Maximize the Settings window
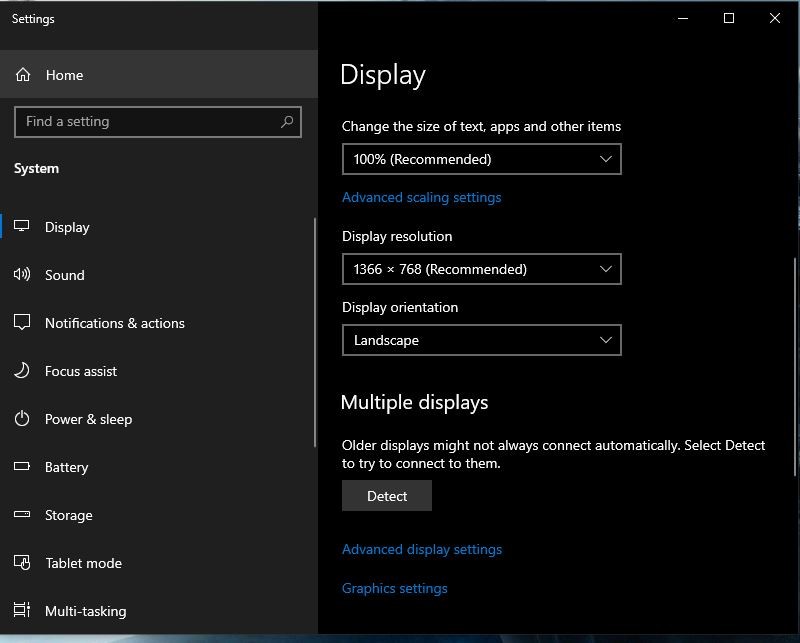800x643 pixels. [729, 18]
